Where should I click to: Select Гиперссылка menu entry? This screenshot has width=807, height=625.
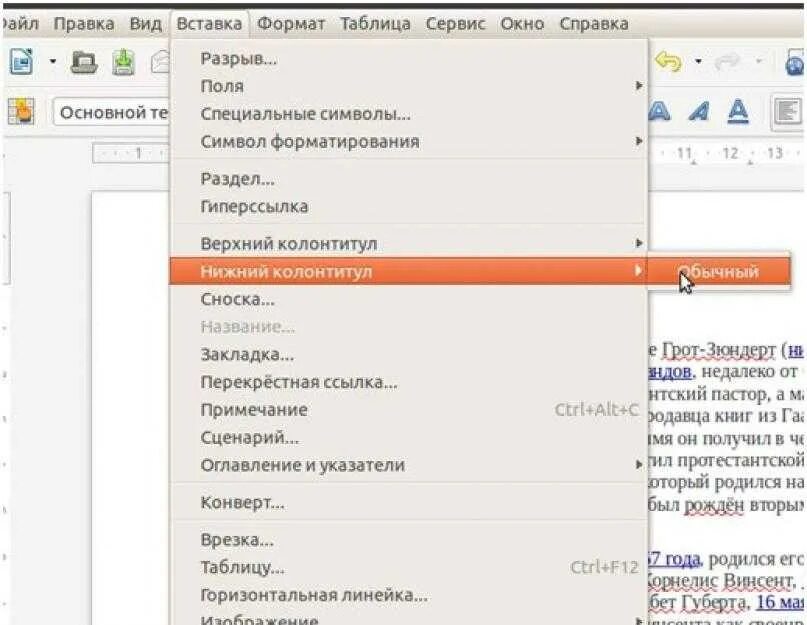409,207
